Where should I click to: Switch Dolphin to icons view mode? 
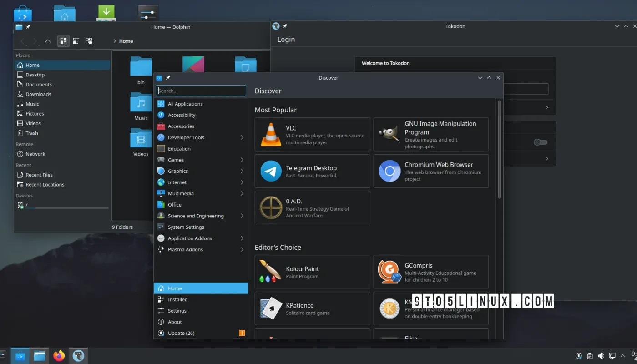click(63, 41)
